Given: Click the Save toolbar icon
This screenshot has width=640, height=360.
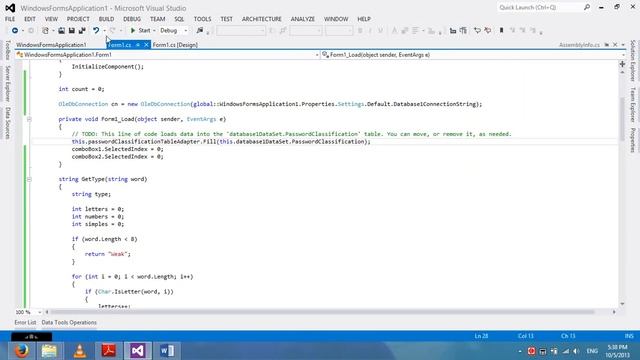Looking at the screenshot, I should point(71,31).
